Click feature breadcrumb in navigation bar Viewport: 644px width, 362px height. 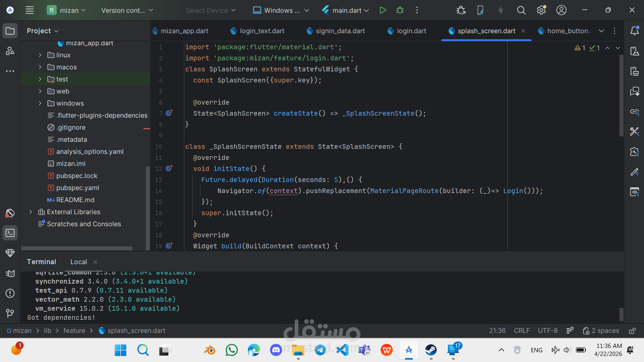(74, 331)
